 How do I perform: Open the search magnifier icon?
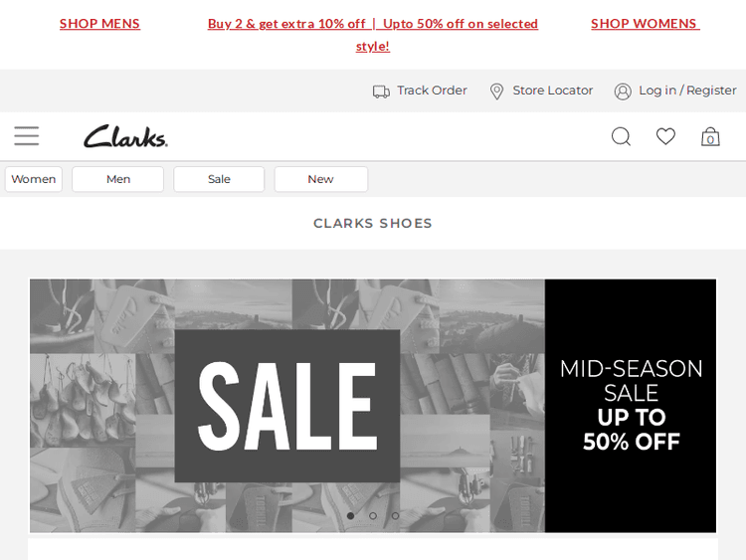[x=621, y=136]
